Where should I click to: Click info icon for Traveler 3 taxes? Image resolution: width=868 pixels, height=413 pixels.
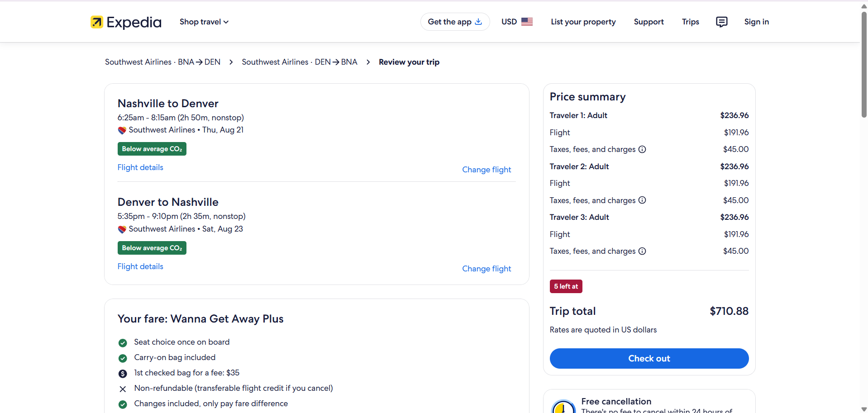coord(642,251)
